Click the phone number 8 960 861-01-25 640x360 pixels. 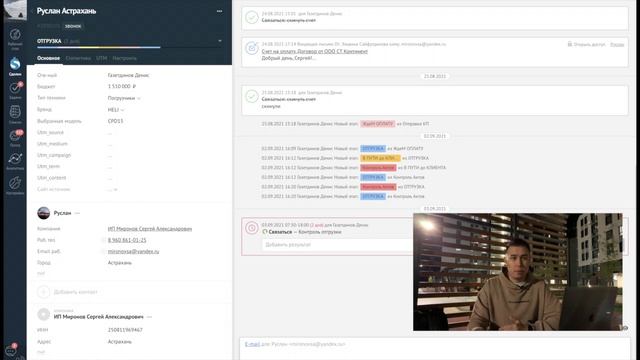[x=127, y=240]
